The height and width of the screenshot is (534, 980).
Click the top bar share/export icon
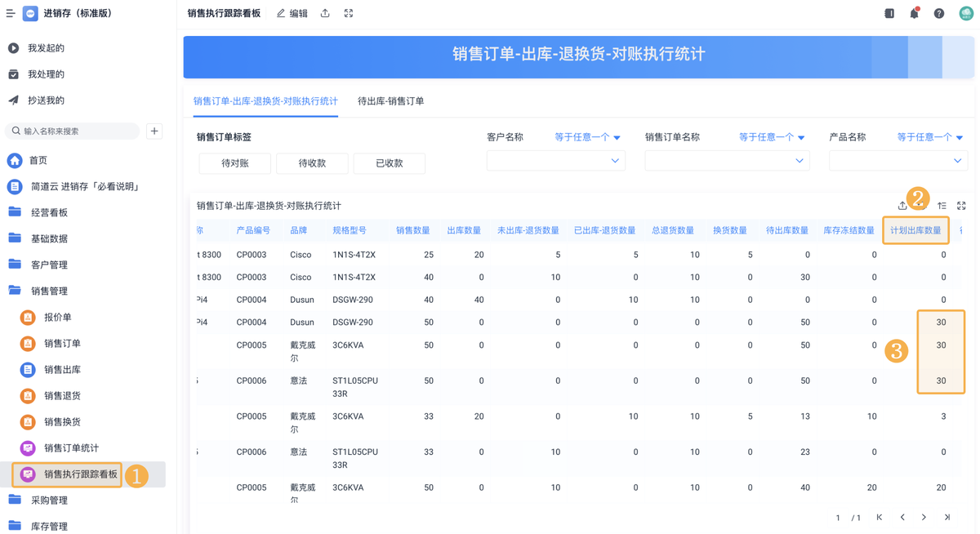pos(325,14)
